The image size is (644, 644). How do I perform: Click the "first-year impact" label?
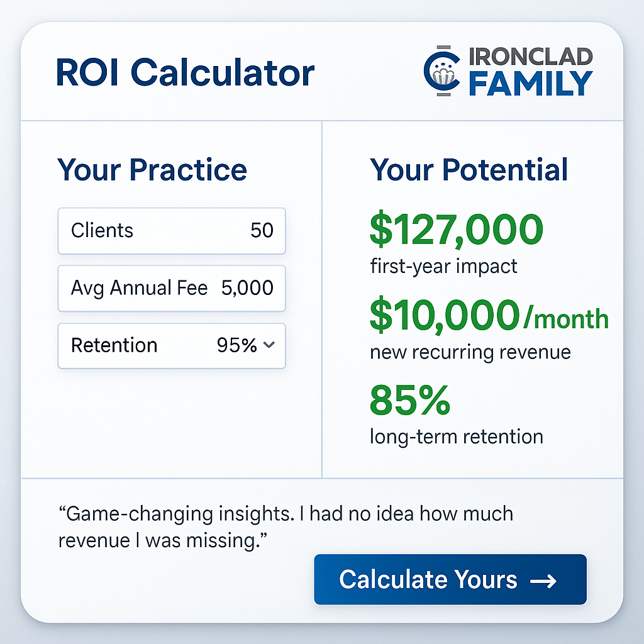pos(443,266)
